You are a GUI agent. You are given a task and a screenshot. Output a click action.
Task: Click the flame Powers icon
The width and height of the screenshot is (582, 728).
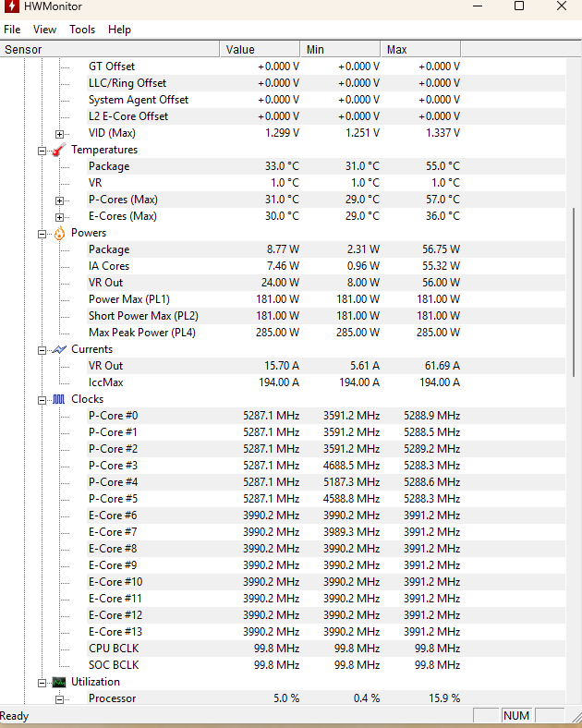(59, 233)
